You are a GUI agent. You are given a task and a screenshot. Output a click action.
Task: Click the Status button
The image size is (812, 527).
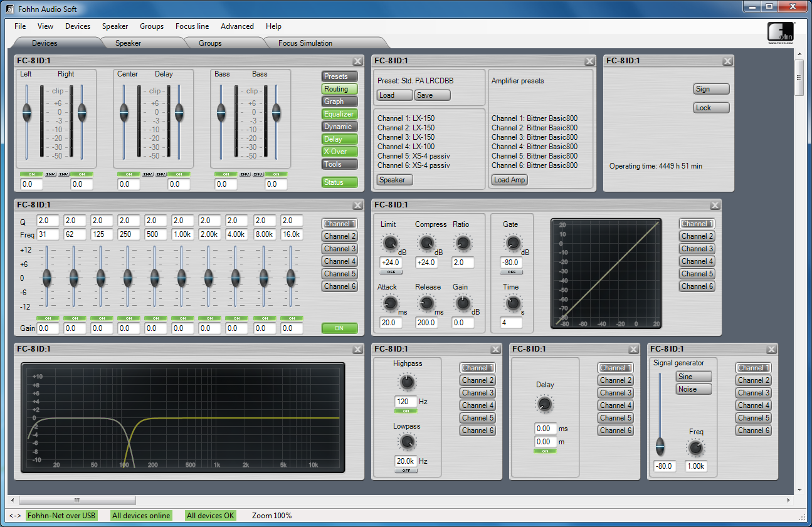point(339,182)
